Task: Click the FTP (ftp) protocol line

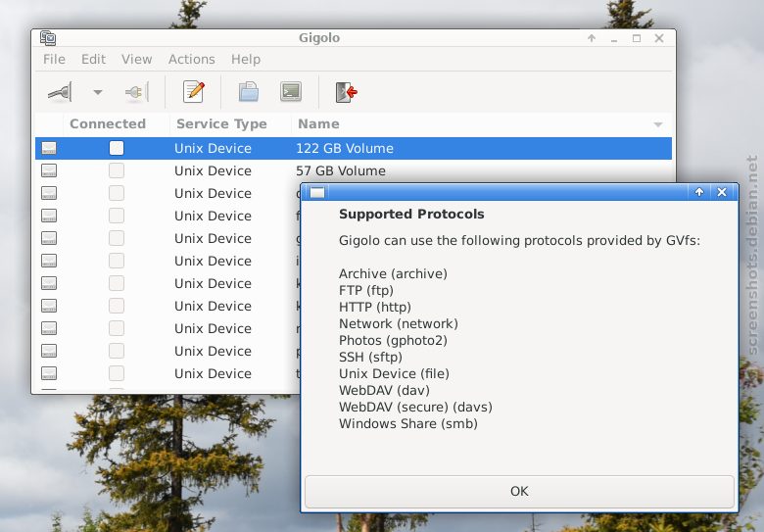Action: coord(366,290)
